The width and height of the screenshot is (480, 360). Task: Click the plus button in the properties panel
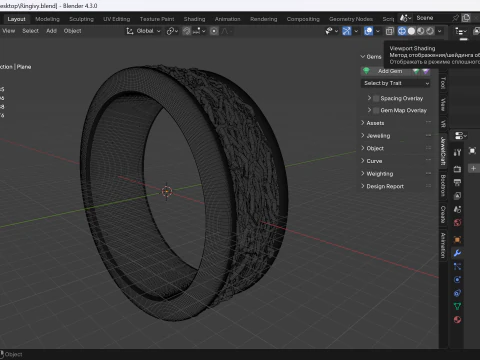pyautogui.click(x=473, y=168)
